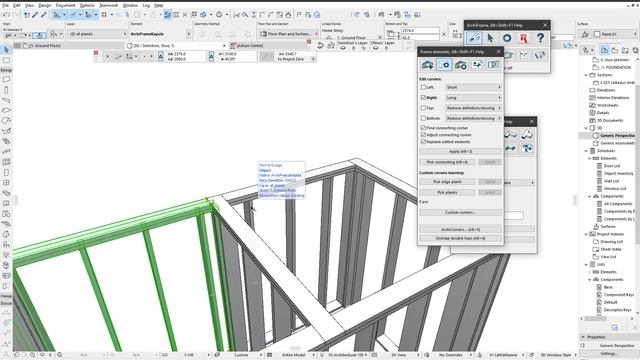Viewport: 640px width, 360px height.
Task: Open the Design menu
Action: point(45,5)
